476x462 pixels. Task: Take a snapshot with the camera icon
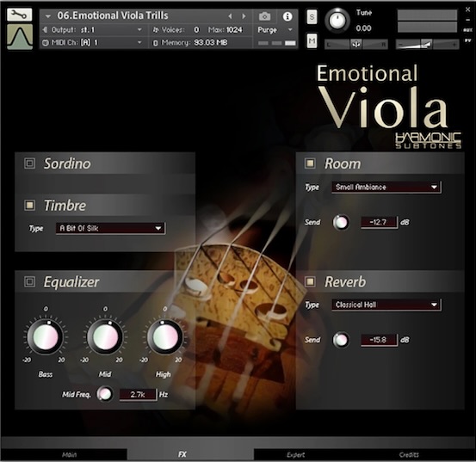[x=264, y=16]
